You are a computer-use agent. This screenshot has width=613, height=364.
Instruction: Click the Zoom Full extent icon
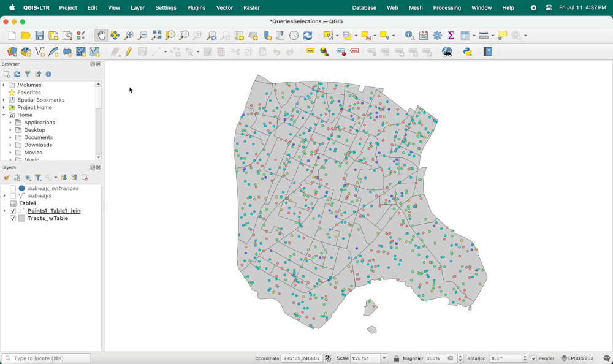(x=156, y=36)
